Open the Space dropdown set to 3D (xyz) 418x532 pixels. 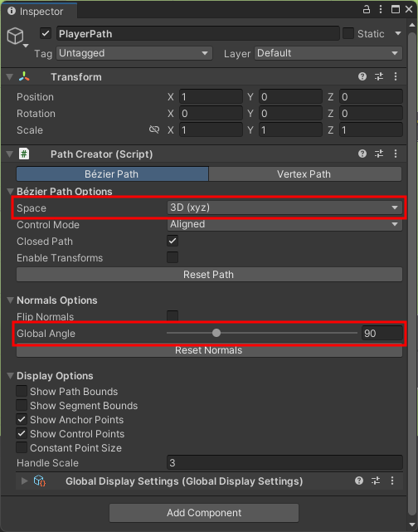[284, 207]
